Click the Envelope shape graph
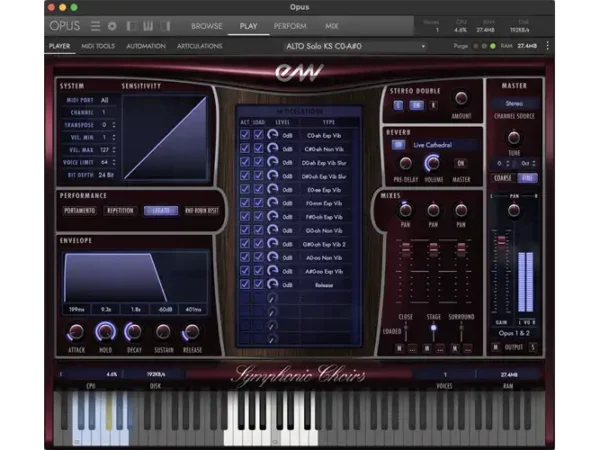Screen dimensions: 600x450 click(135, 277)
